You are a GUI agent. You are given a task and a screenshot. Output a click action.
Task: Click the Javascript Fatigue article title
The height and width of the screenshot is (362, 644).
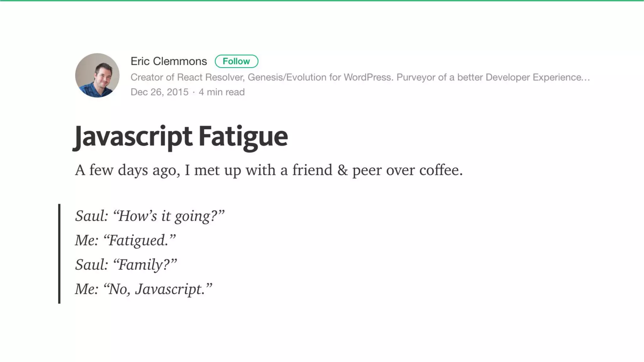180,137
